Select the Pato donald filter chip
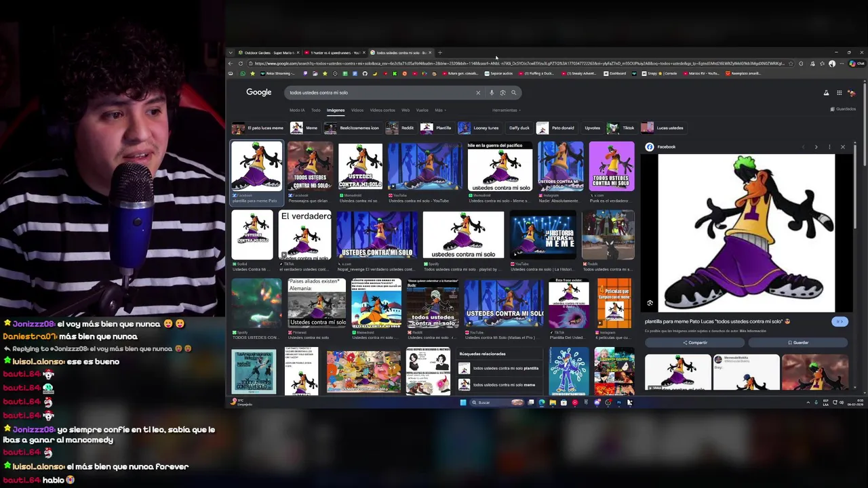 555,128
